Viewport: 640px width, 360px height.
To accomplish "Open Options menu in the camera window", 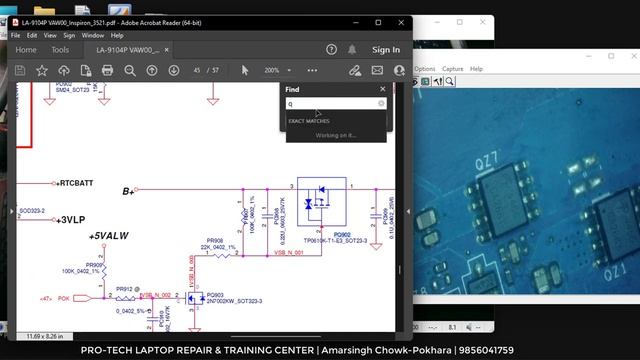I will tap(425, 69).
